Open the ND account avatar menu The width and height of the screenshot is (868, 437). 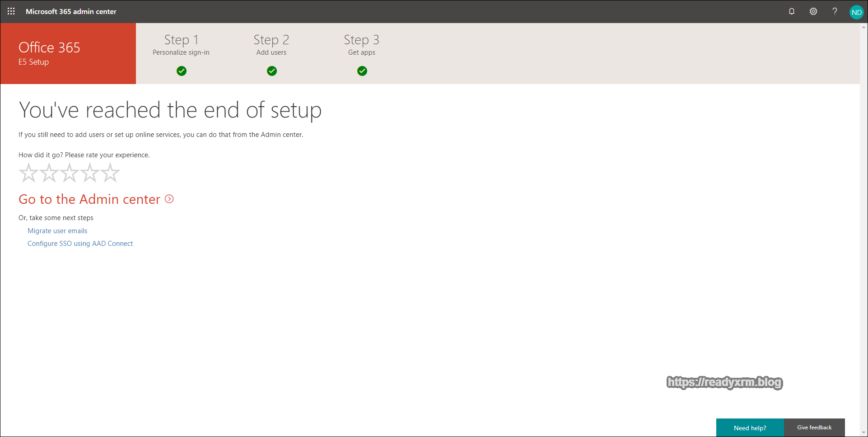click(856, 12)
